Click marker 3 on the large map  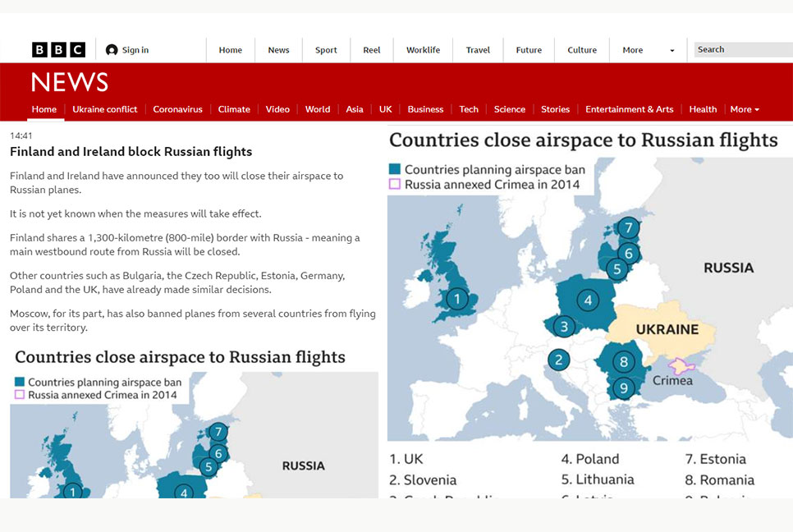[x=565, y=327]
